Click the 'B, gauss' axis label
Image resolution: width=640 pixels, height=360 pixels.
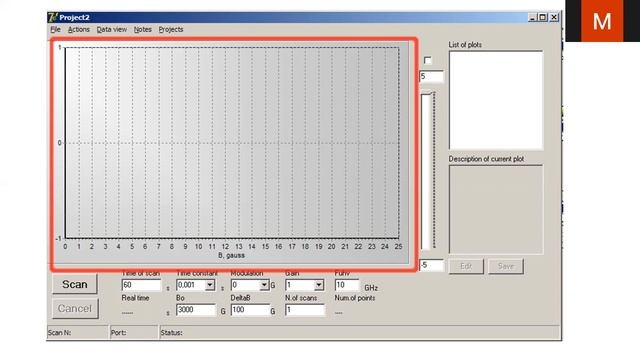(231, 256)
